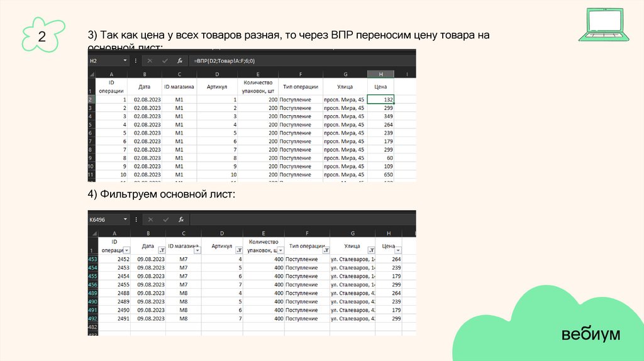
Task: Select the operation ID cell 2488
Action: (x=114, y=293)
